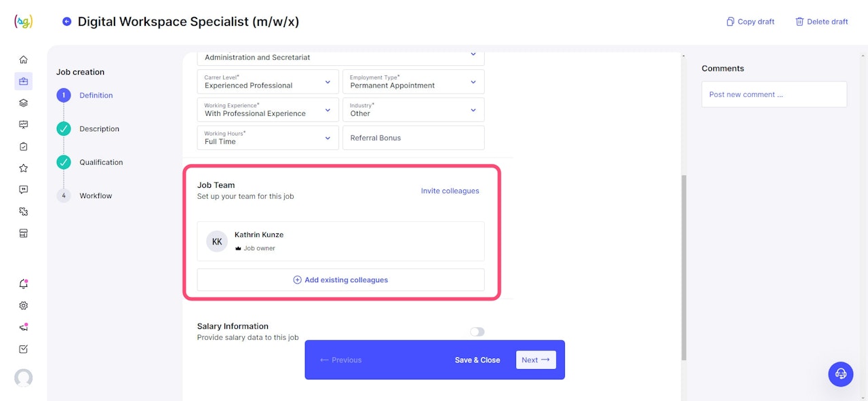Open the home icon in sidebar
Image resolution: width=868 pixels, height=401 pixels.
click(x=23, y=60)
